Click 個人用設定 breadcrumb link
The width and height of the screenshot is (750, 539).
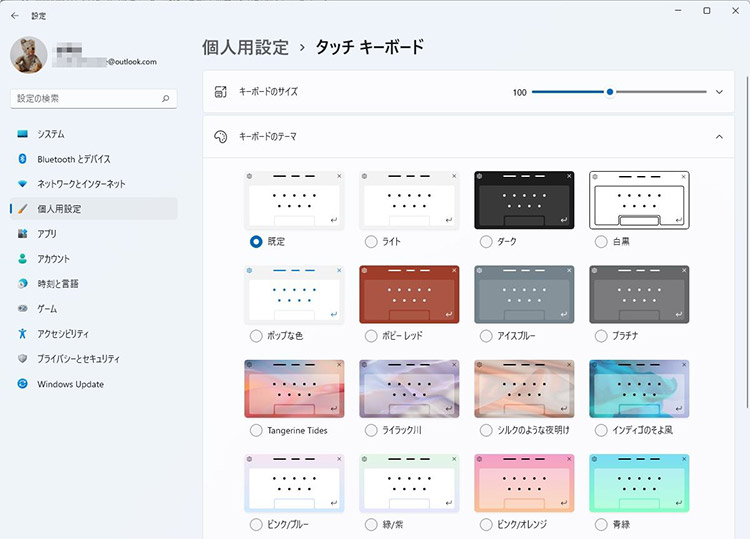point(245,47)
